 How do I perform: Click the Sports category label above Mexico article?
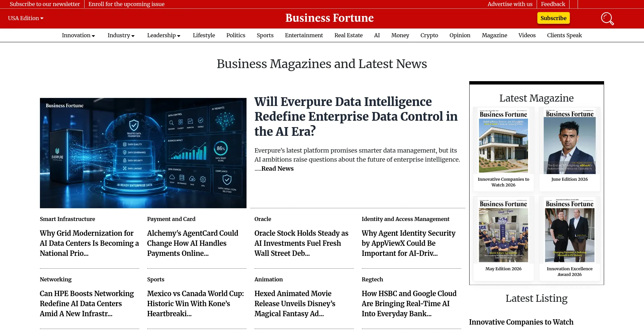[x=156, y=279]
